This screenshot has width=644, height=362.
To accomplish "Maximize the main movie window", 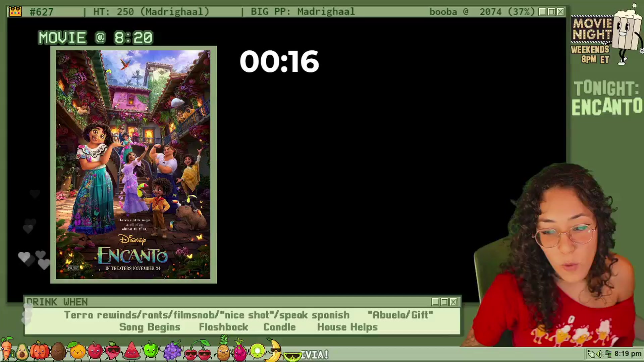I will [x=551, y=12].
